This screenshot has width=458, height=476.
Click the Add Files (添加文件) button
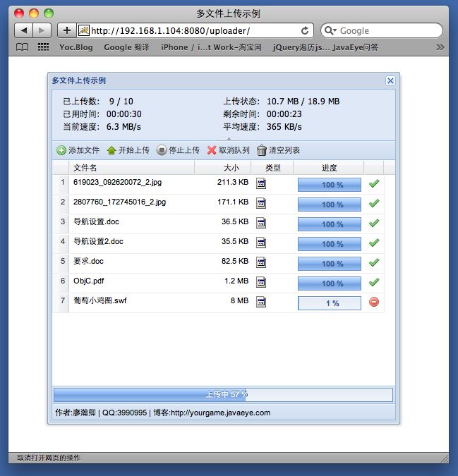click(x=78, y=150)
